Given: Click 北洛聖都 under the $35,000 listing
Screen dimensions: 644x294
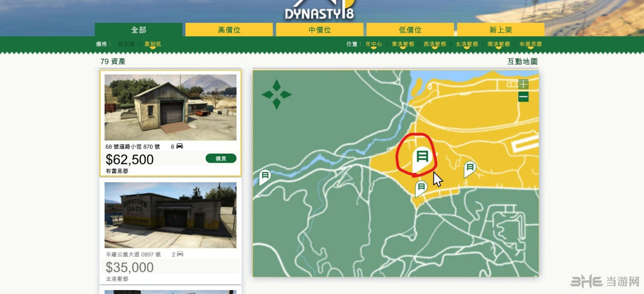Looking at the screenshot, I should click(x=117, y=279).
